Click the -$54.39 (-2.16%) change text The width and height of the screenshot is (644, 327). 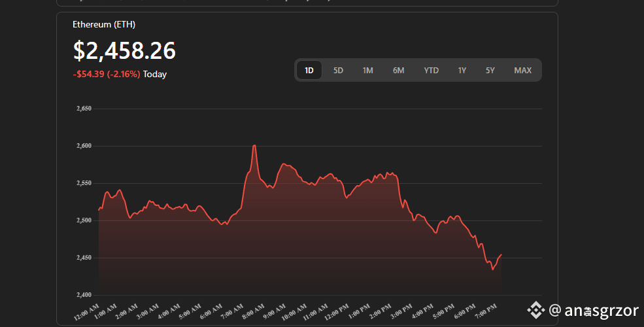tap(107, 75)
